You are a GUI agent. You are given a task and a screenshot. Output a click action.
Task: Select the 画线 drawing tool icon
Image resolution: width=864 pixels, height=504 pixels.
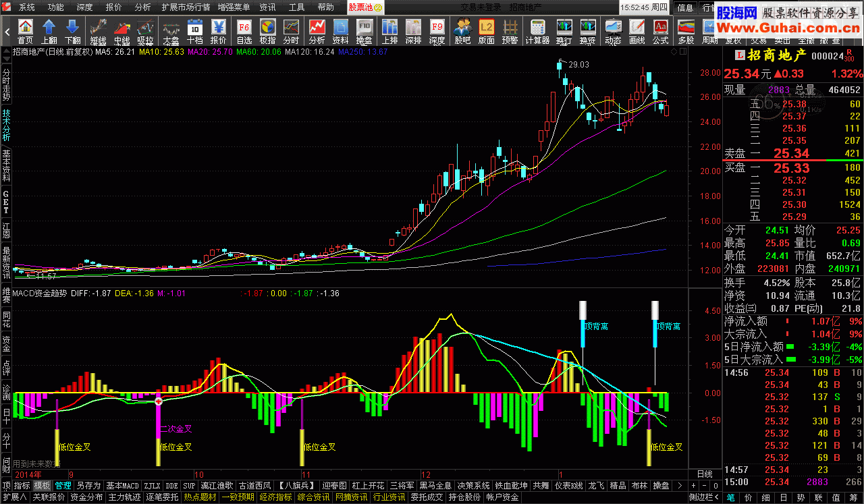(637, 31)
